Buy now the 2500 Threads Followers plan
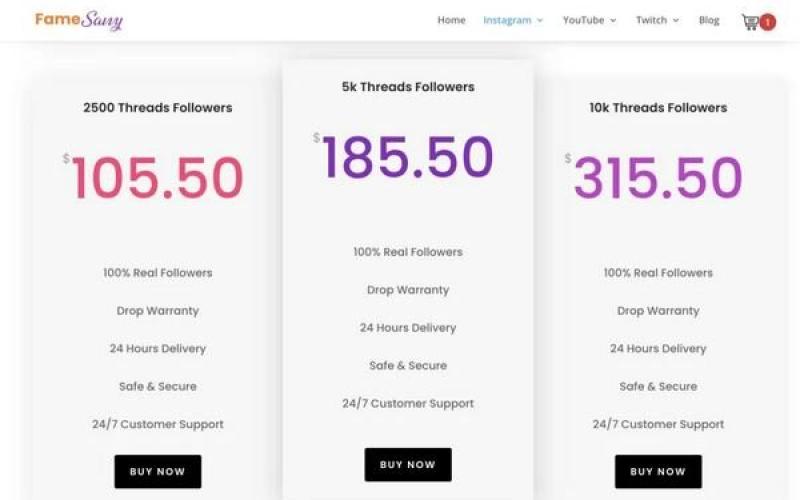The width and height of the screenshot is (800, 500). click(158, 471)
